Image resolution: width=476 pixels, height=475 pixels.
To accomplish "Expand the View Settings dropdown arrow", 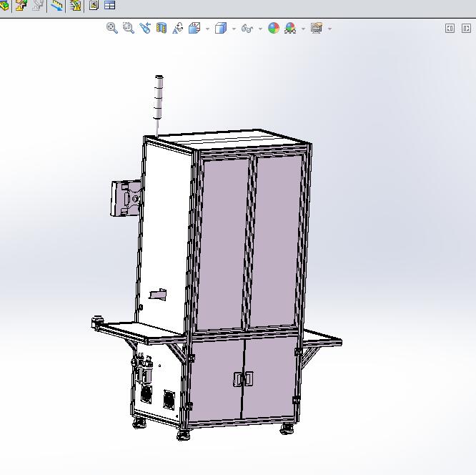I will (330, 29).
